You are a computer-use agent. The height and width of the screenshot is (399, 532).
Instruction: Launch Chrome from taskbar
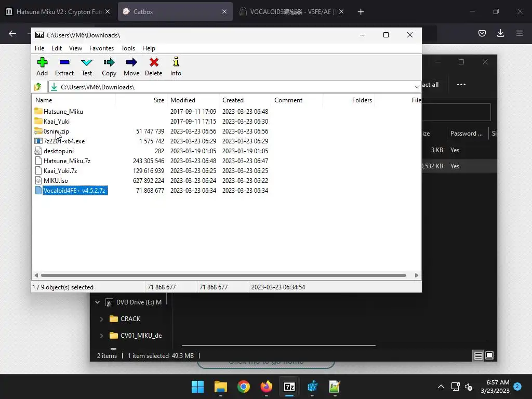coord(243,387)
